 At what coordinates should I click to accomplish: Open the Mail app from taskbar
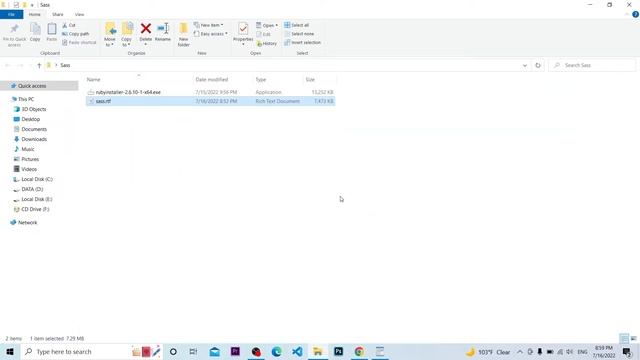[215, 351]
